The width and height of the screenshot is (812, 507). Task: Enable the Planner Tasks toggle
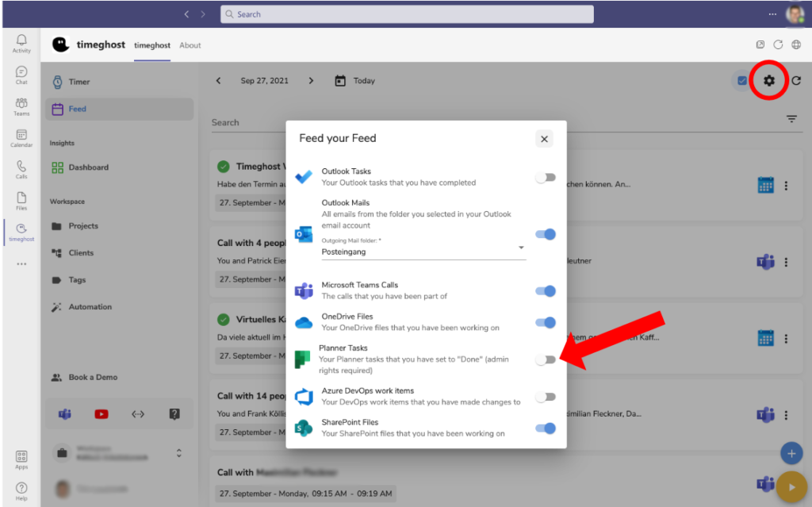point(546,359)
